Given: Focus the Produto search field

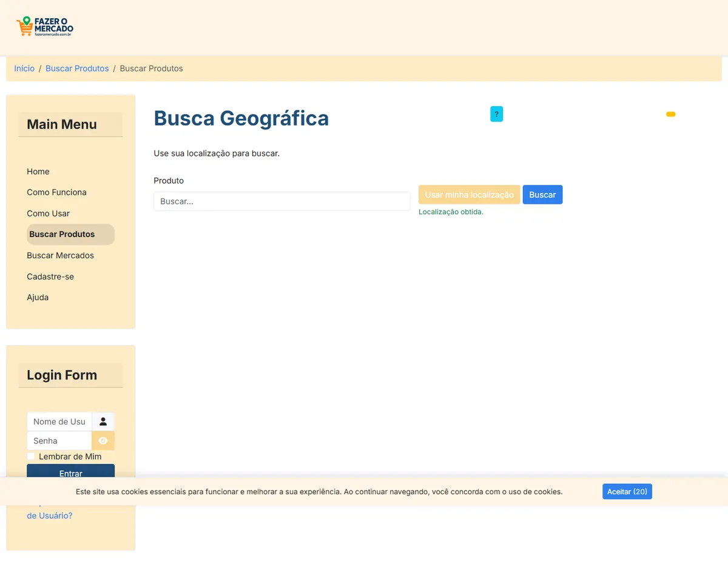Looking at the screenshot, I should click(282, 201).
